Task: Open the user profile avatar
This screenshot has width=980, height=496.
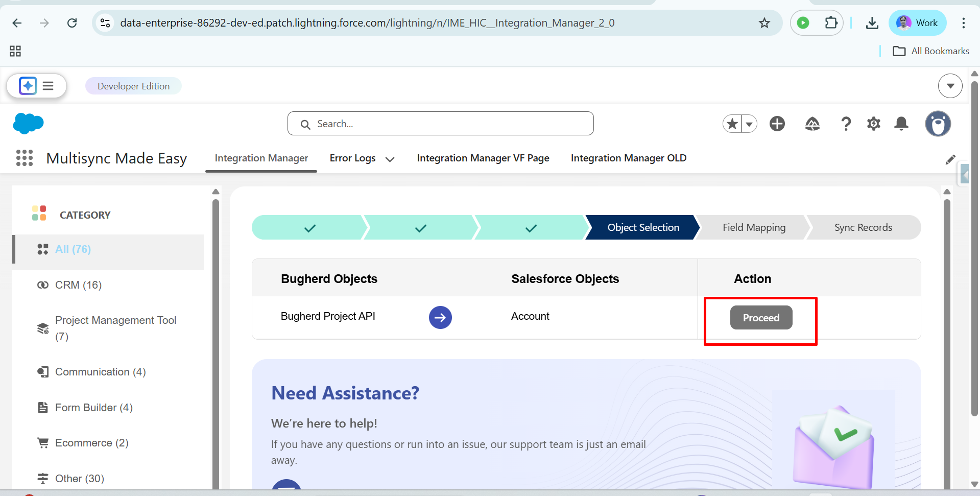Action: coord(938,124)
